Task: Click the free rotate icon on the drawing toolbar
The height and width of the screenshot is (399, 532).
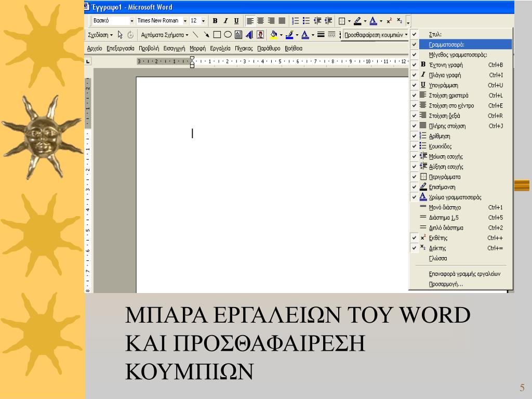Action: 130,35
